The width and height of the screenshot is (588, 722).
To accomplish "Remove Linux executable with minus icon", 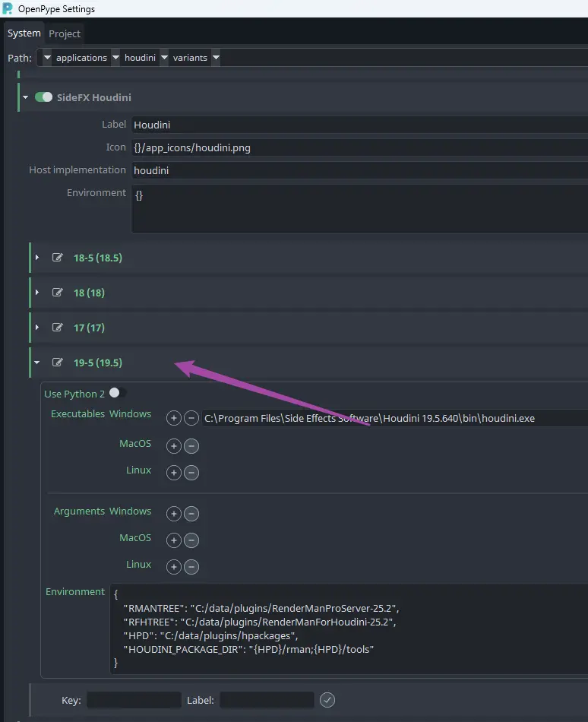I will [191, 473].
